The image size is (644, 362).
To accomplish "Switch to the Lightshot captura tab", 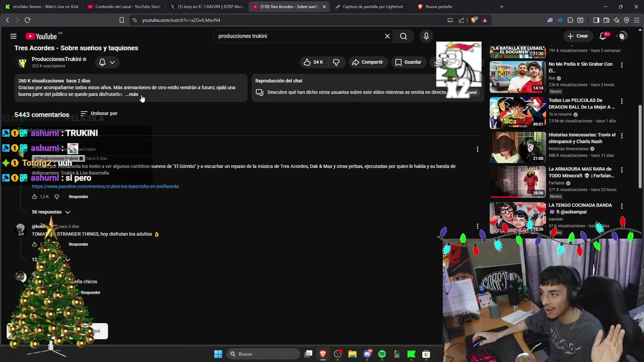I will click(371, 7).
